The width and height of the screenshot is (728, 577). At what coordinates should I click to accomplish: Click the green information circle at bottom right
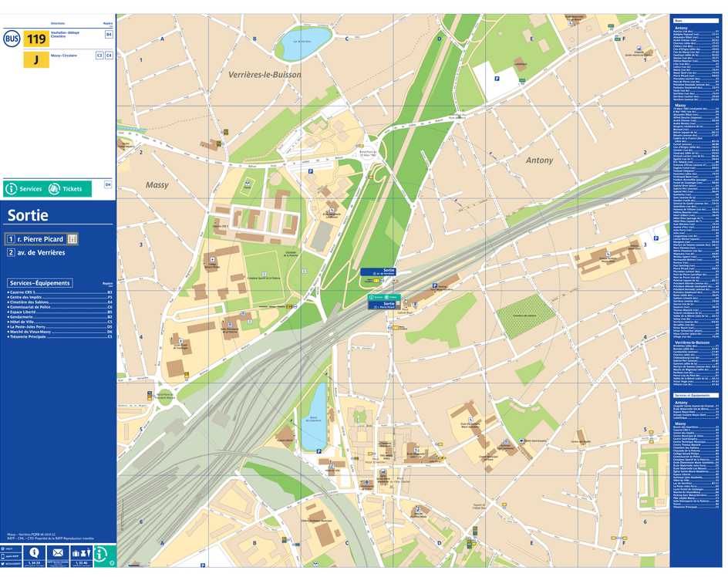(x=100, y=555)
